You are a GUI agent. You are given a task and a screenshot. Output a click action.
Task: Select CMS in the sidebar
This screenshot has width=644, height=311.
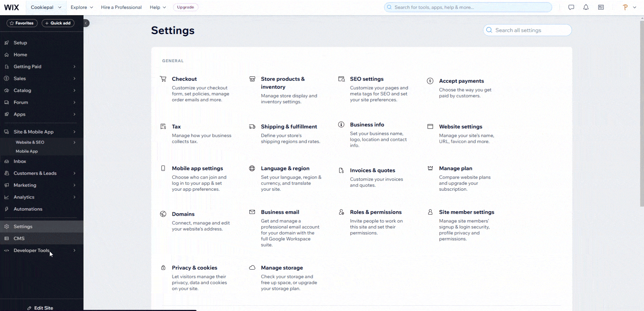coord(19,239)
